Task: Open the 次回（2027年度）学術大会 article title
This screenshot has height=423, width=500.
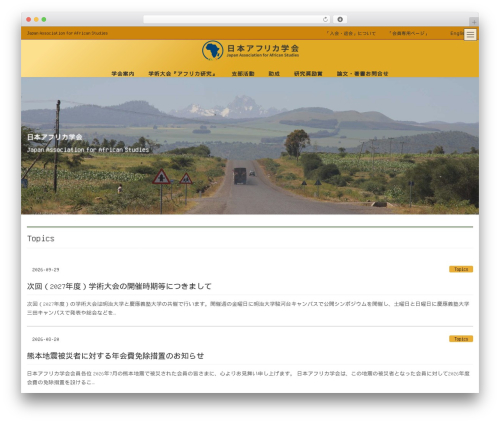Action: coord(119,286)
